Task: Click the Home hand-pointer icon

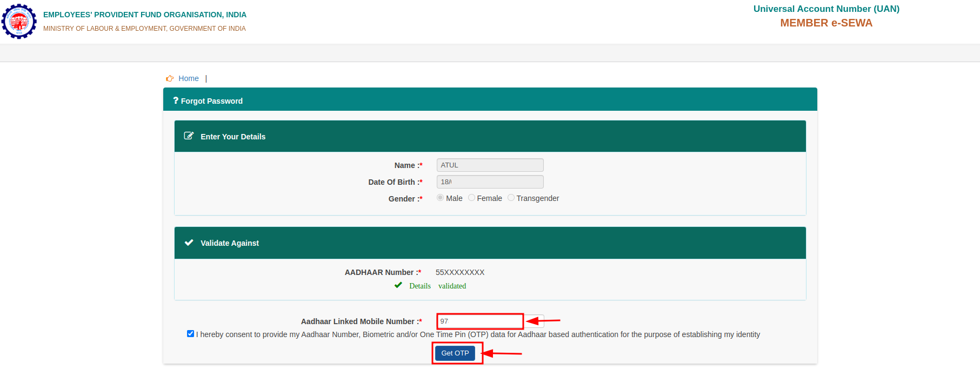Action: 170,78
